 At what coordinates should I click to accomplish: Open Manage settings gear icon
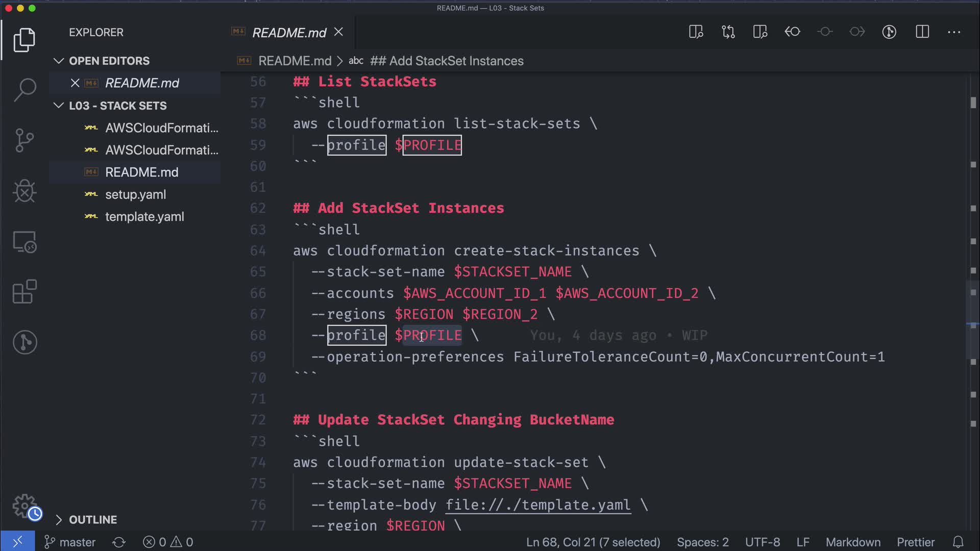(24, 506)
